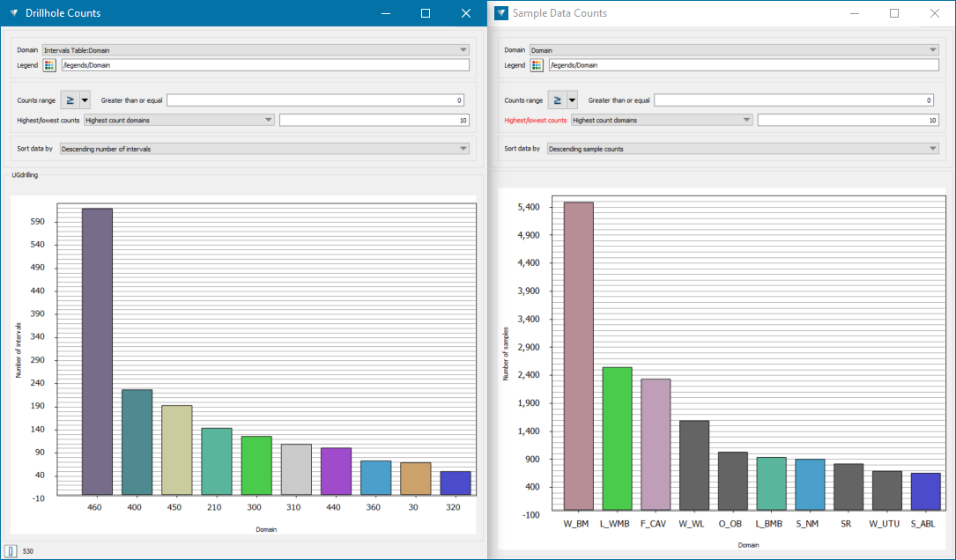Expand the 'Descending sample counts' sort dropdown
The image size is (956, 560).
(x=743, y=149)
